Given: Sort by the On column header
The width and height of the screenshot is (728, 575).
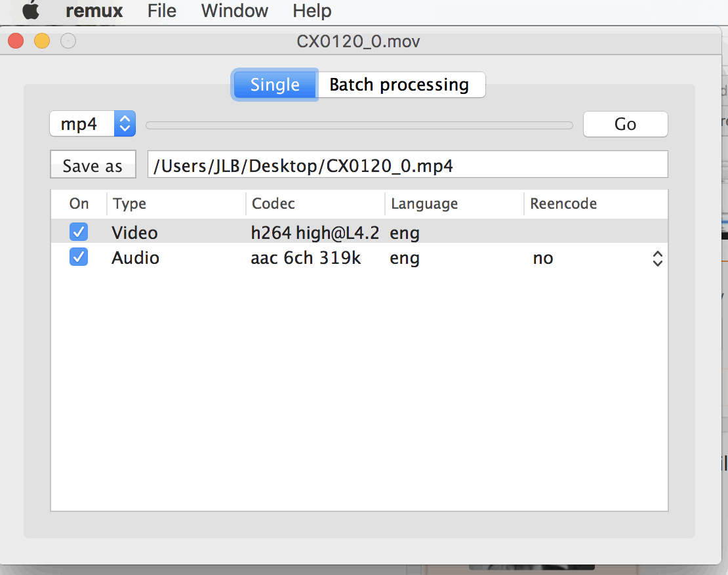Looking at the screenshot, I should tap(79, 203).
